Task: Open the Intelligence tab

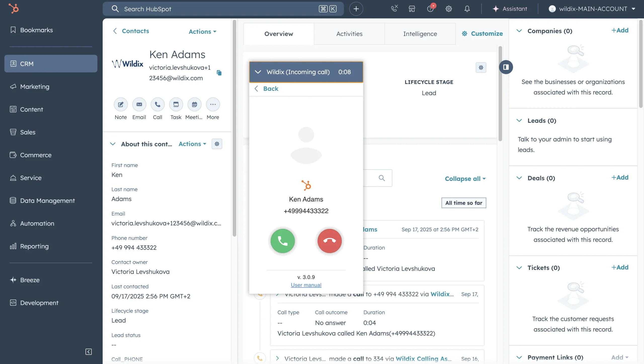Action: [420, 34]
